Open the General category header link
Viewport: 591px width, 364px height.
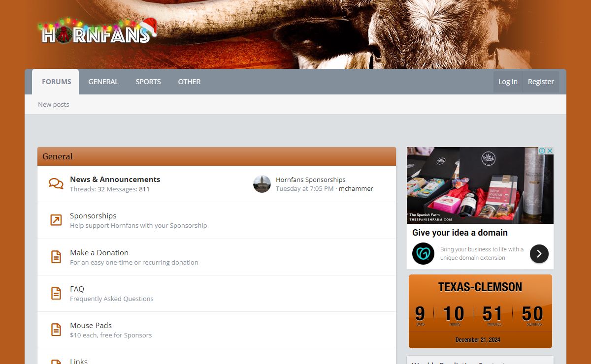(x=58, y=156)
